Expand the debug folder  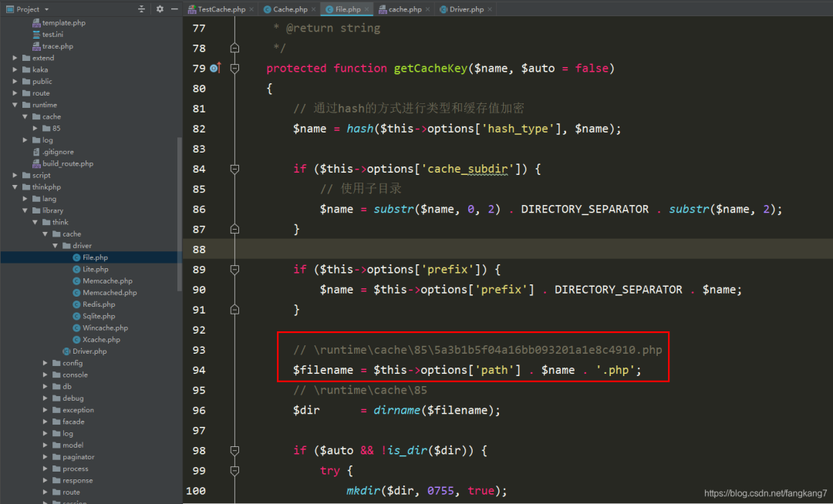[x=46, y=398]
